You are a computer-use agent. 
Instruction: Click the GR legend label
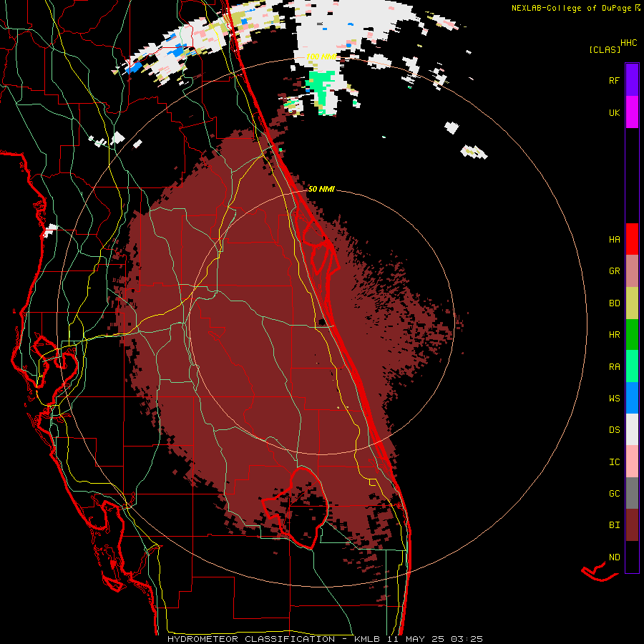pos(614,271)
